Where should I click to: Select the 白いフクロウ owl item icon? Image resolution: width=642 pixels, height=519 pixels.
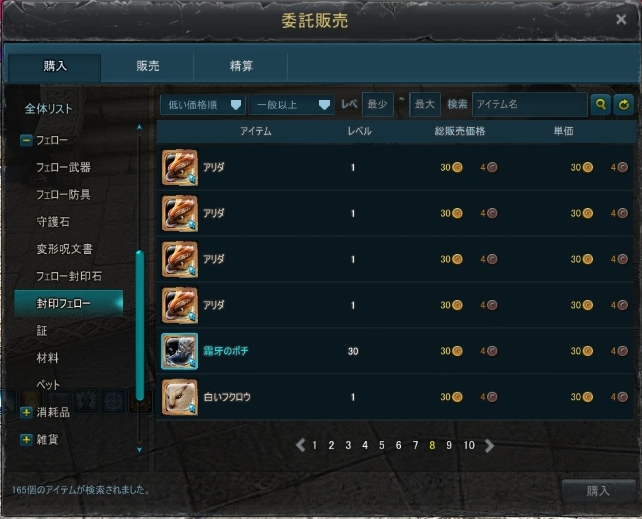pyautogui.click(x=180, y=397)
